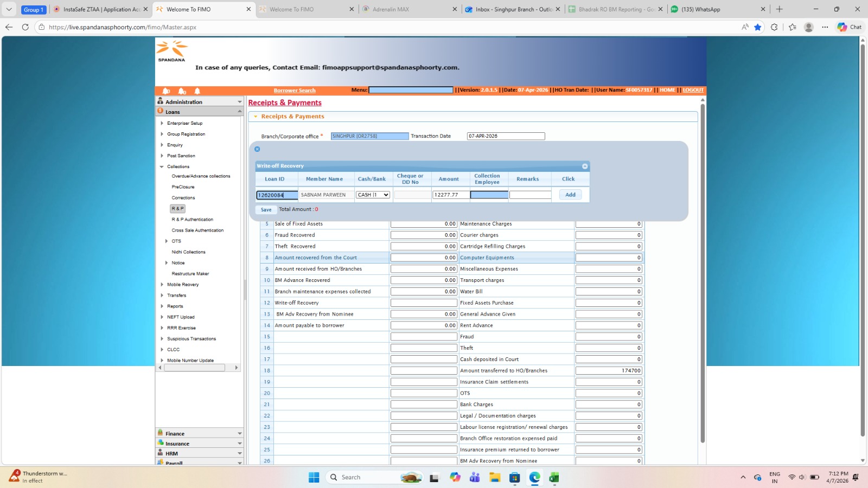Switch to the Adrenalin MAX tab
Viewport: 868px width, 488px height.
point(391,9)
